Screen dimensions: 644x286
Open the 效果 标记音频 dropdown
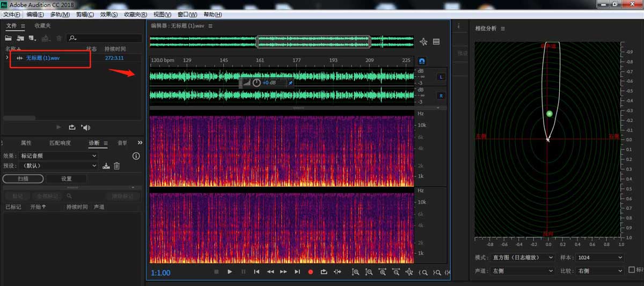pos(58,156)
